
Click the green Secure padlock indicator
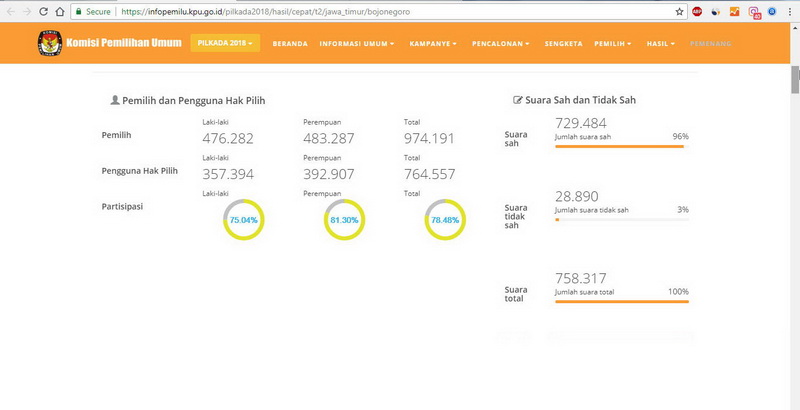[x=93, y=11]
